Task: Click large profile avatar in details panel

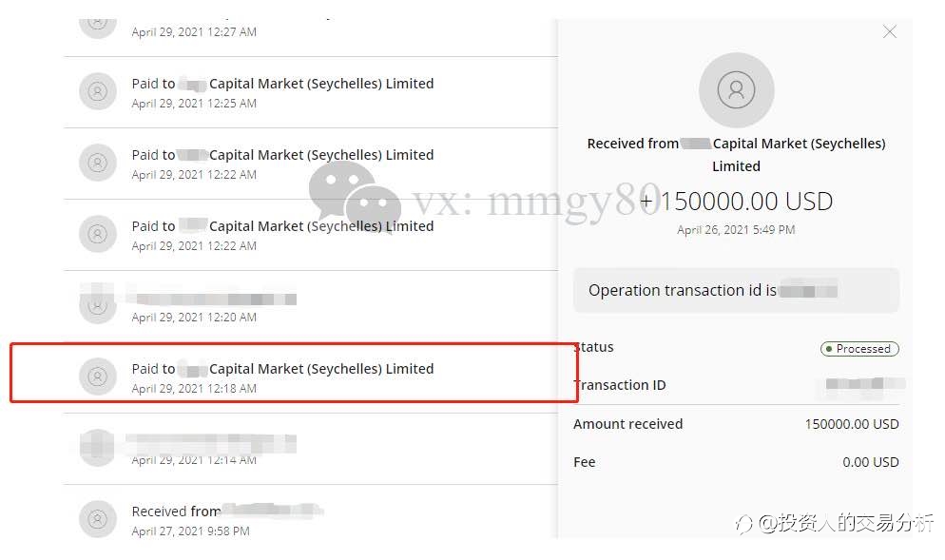Action: [x=736, y=89]
